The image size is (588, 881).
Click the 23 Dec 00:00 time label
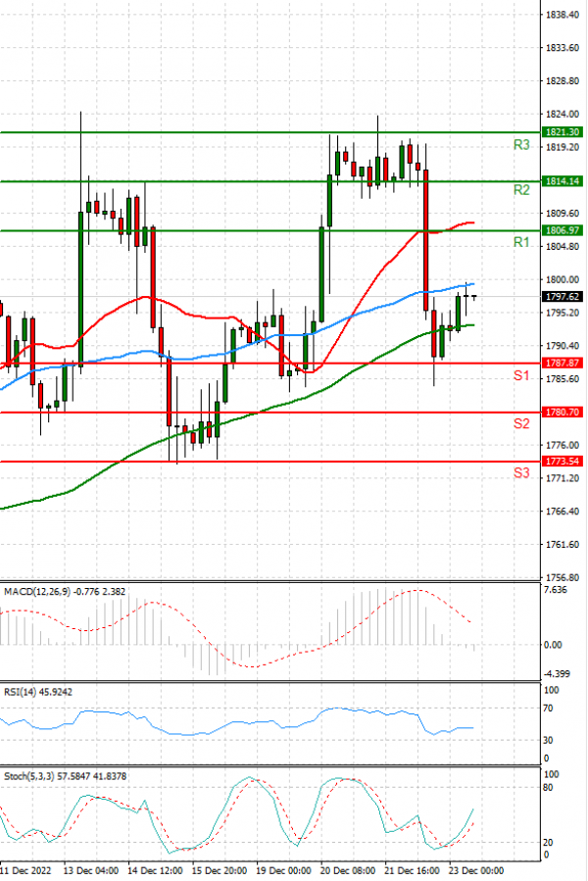click(x=476, y=871)
